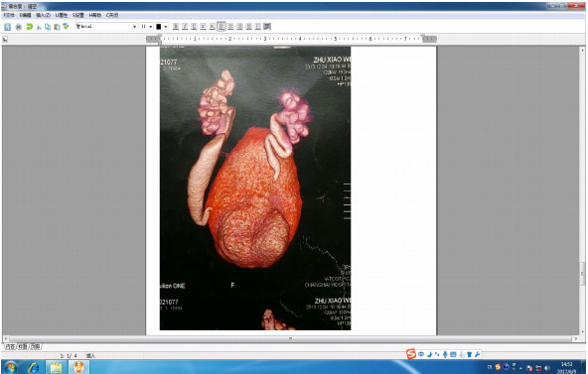Viewport: 588px width, 374px height.
Task: Open the font color dropdown arrow
Action: [166, 27]
